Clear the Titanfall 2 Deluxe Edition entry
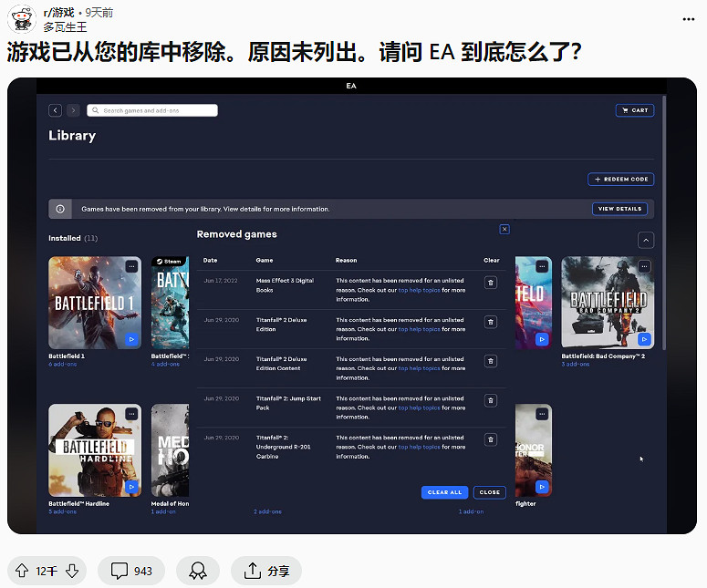This screenshot has height=588, width=707. click(491, 322)
